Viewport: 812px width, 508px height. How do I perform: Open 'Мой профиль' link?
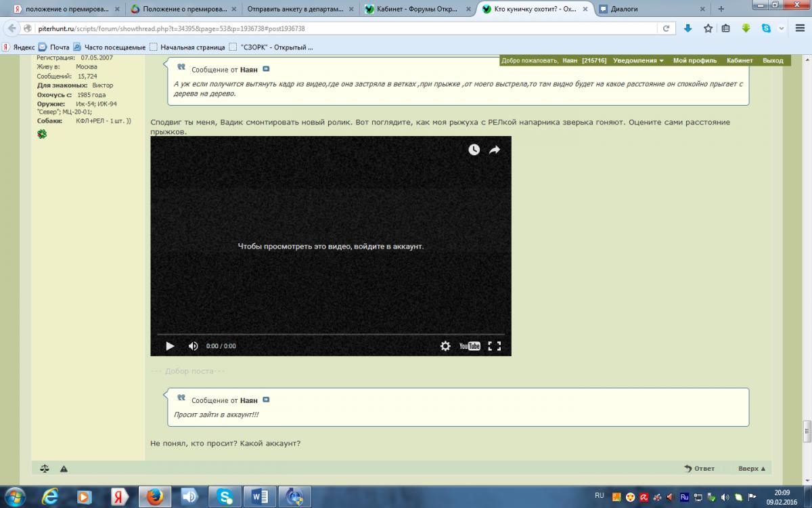[x=695, y=60]
